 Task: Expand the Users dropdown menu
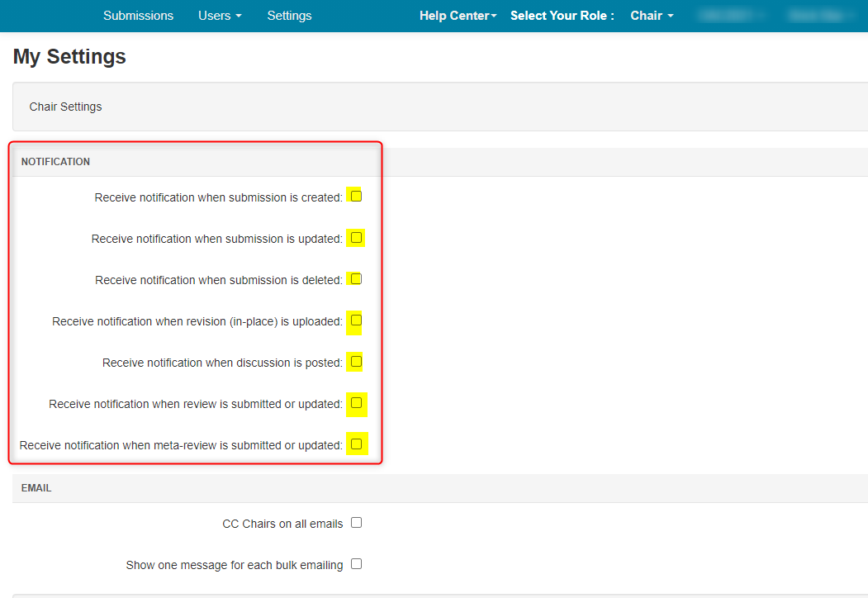coord(220,16)
